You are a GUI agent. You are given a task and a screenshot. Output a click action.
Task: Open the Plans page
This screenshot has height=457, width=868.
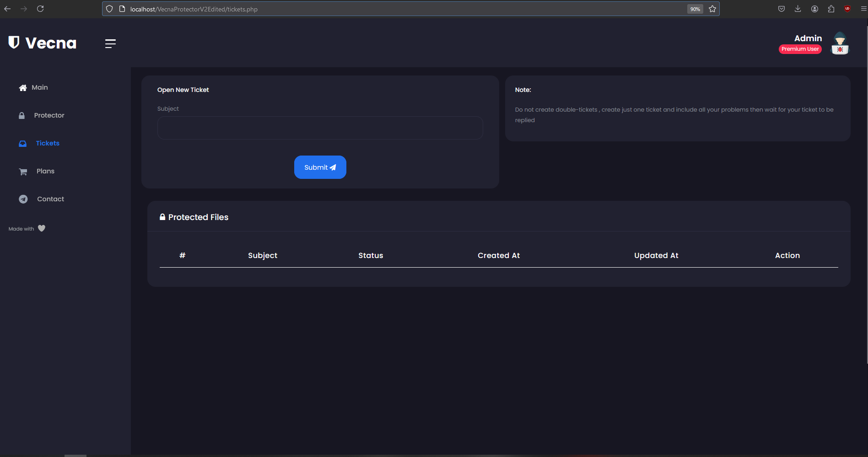click(45, 171)
